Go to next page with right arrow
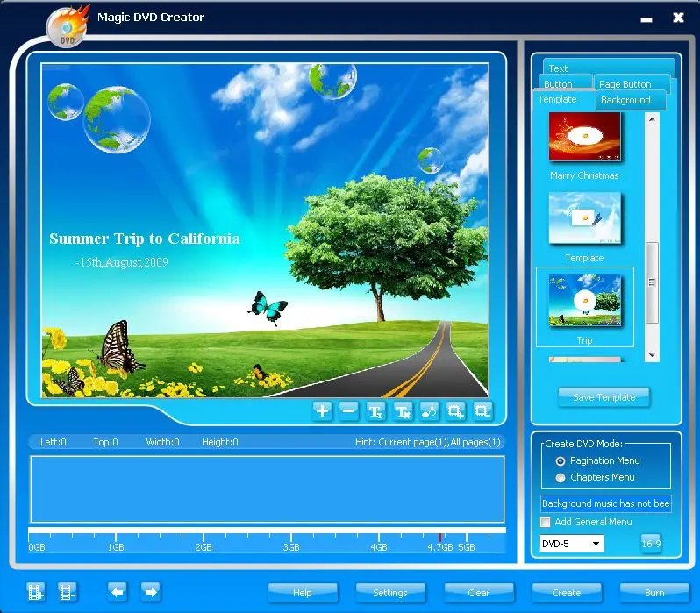Image resolution: width=700 pixels, height=613 pixels. click(x=151, y=592)
